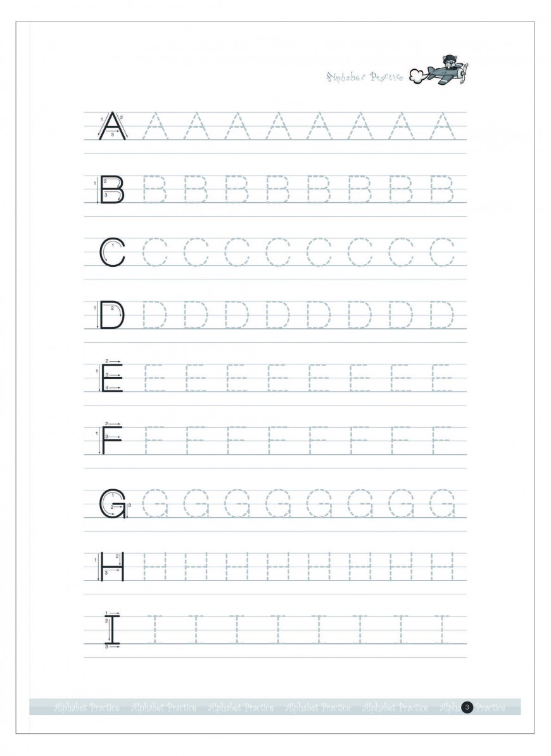Click the first dashed tracing letter C

(x=155, y=252)
